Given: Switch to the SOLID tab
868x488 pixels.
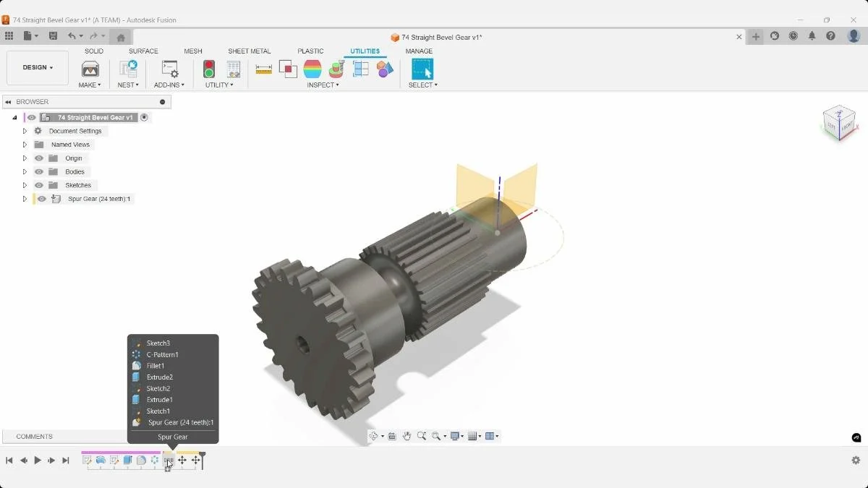Looking at the screenshot, I should [x=94, y=51].
